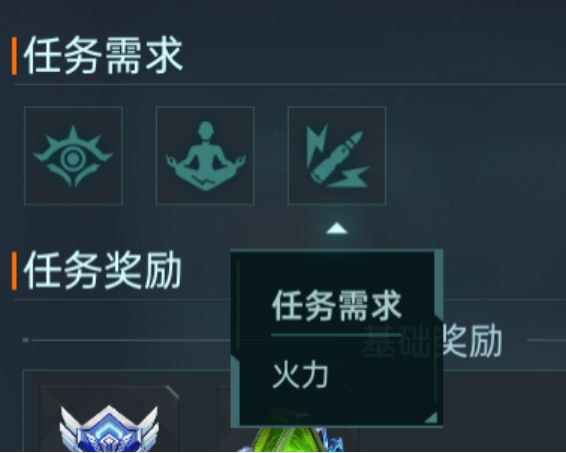
Task: Select the 基础奖励 label
Action: [432, 340]
